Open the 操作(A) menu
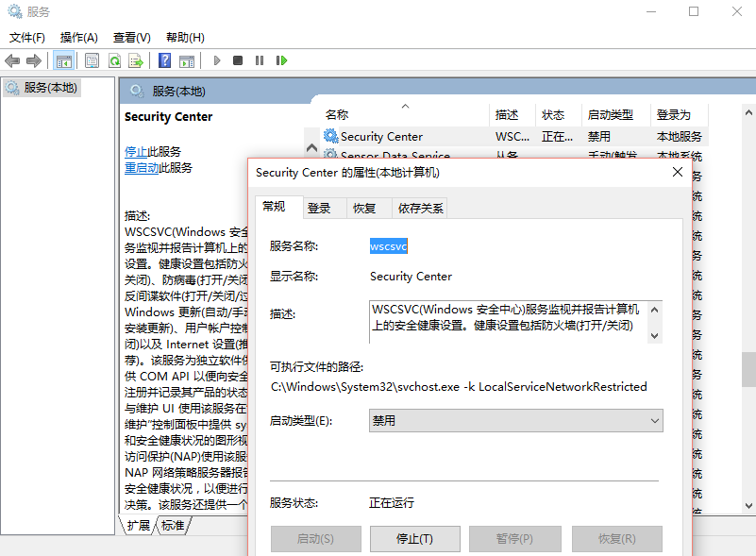This screenshot has width=756, height=556. (x=78, y=38)
